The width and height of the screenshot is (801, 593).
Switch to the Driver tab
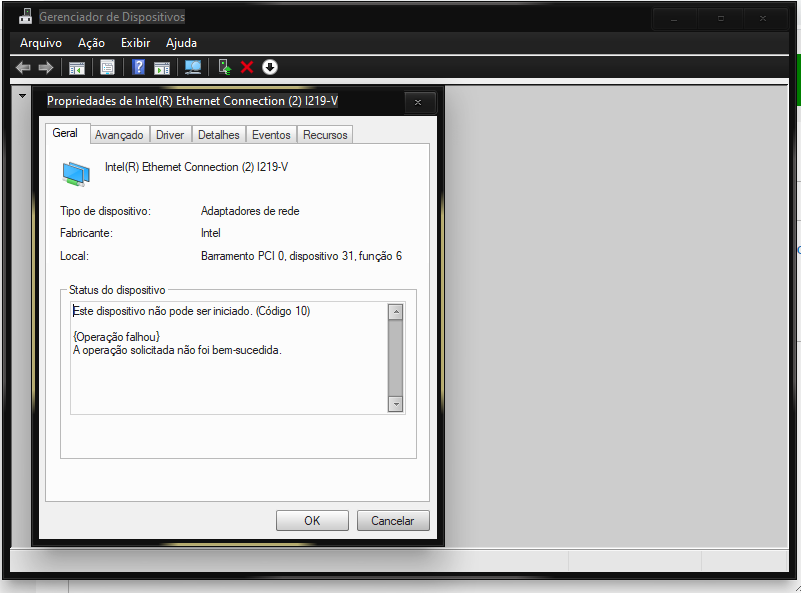pyautogui.click(x=170, y=135)
